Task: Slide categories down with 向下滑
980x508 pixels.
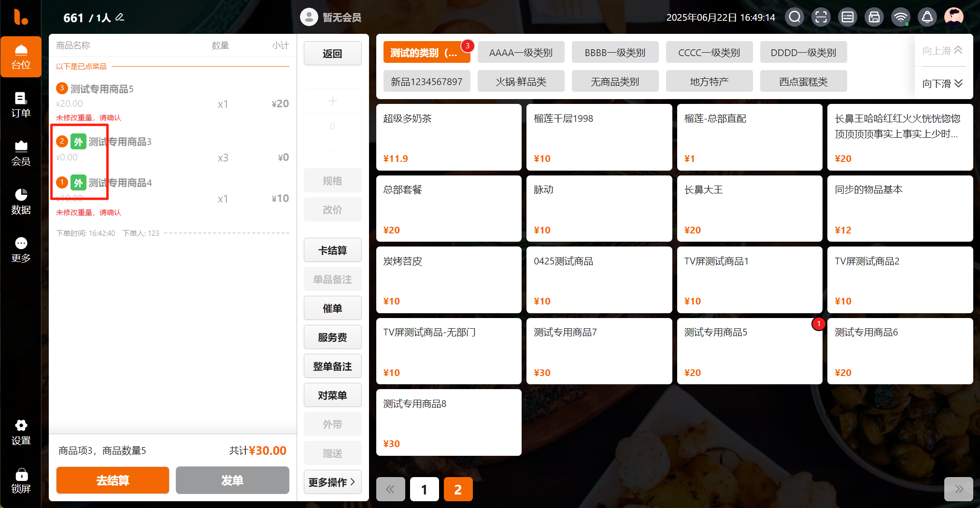Action: tap(942, 83)
